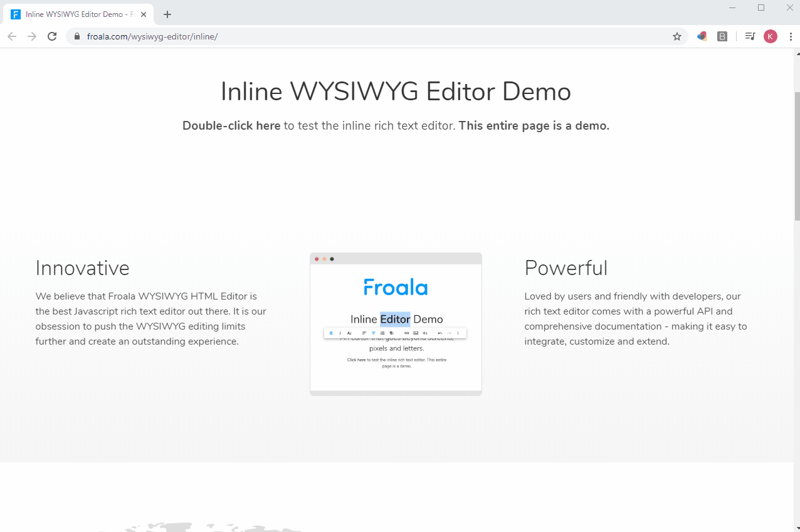Click the bookmark star in the address bar
This screenshot has width=800, height=532.
(677, 36)
